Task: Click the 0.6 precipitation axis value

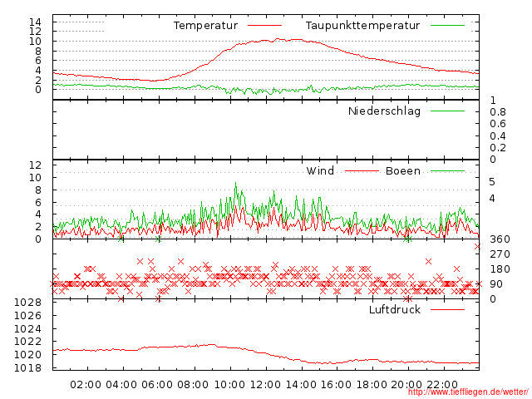Action: pos(498,124)
